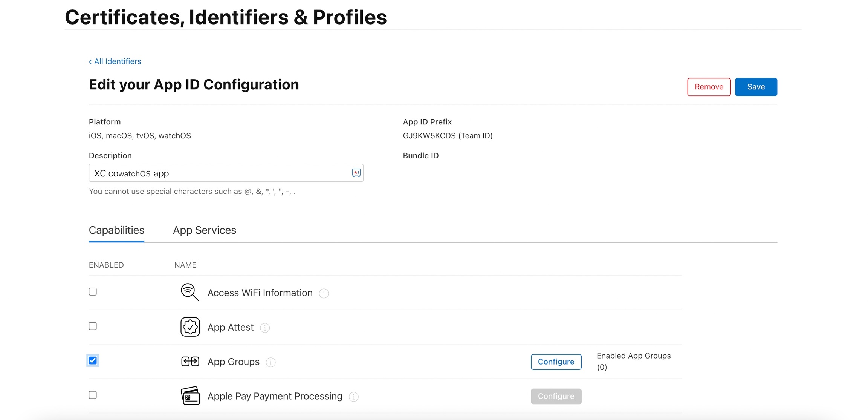Switch to the App Services tab
The width and height of the screenshot is (868, 420).
pos(204,230)
